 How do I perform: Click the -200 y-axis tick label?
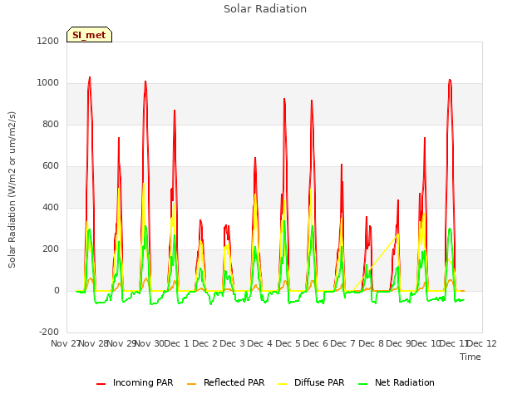pyautogui.click(x=49, y=332)
